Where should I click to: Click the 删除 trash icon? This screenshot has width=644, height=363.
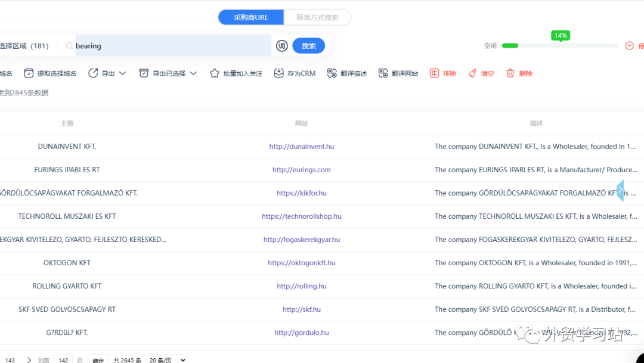(x=510, y=73)
